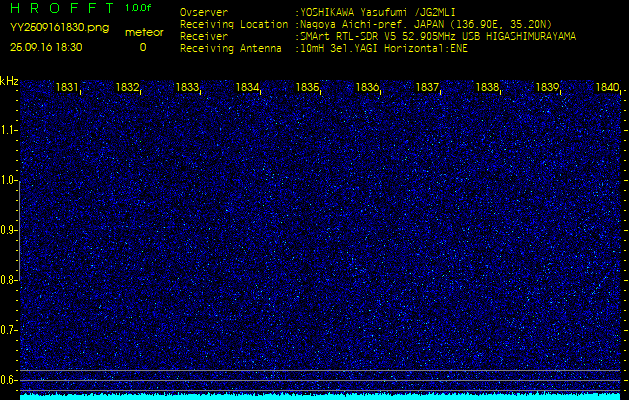Click the HROFFT title text
The width and height of the screenshot is (629, 400).
click(61, 8)
